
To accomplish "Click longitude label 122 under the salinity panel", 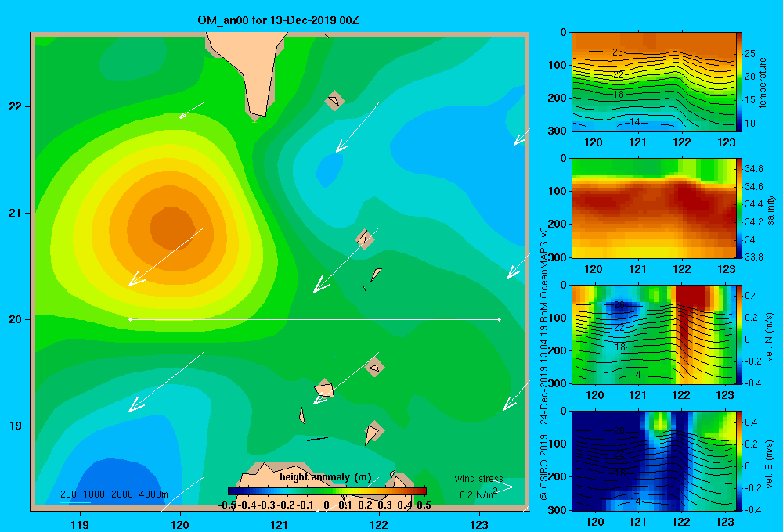I will (x=682, y=269).
